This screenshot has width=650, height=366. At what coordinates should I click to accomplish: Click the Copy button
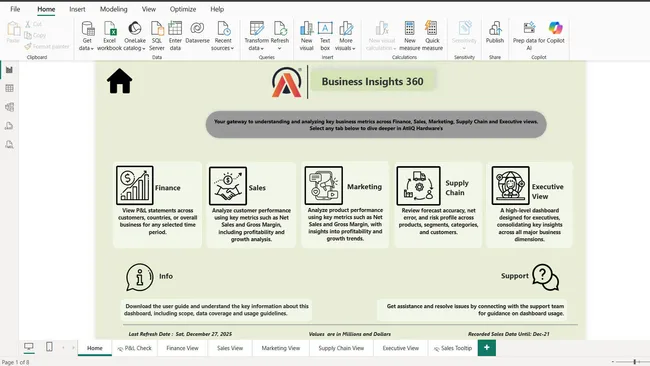(x=35, y=36)
